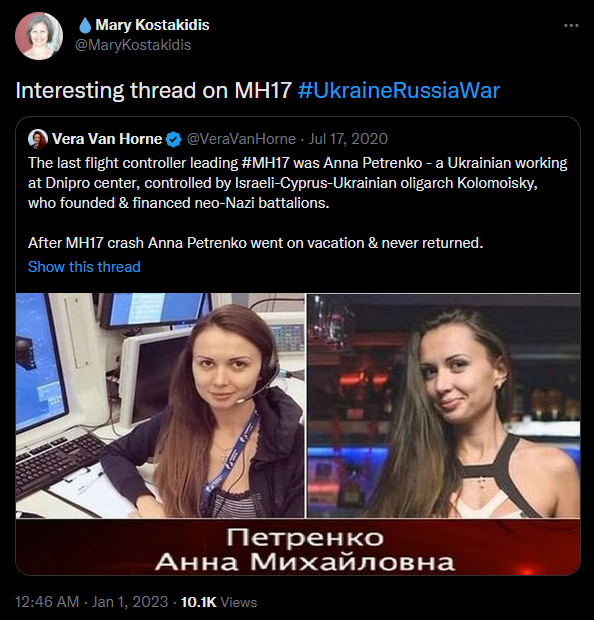Click the 12:46 AM · Jan 1, 2023 timestamp
Viewport: 594px width, 620px height.
pyautogui.click(x=91, y=602)
